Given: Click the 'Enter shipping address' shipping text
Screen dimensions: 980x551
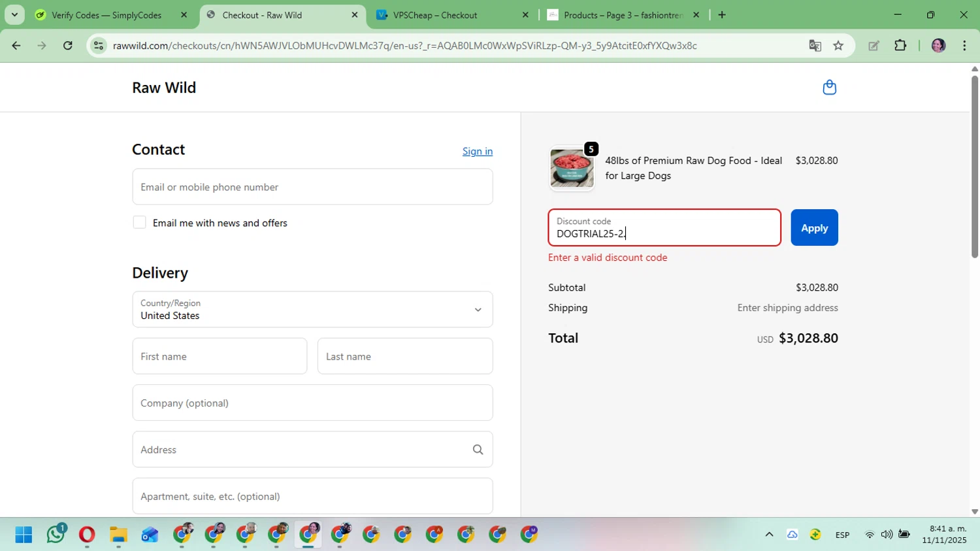Looking at the screenshot, I should (x=787, y=308).
